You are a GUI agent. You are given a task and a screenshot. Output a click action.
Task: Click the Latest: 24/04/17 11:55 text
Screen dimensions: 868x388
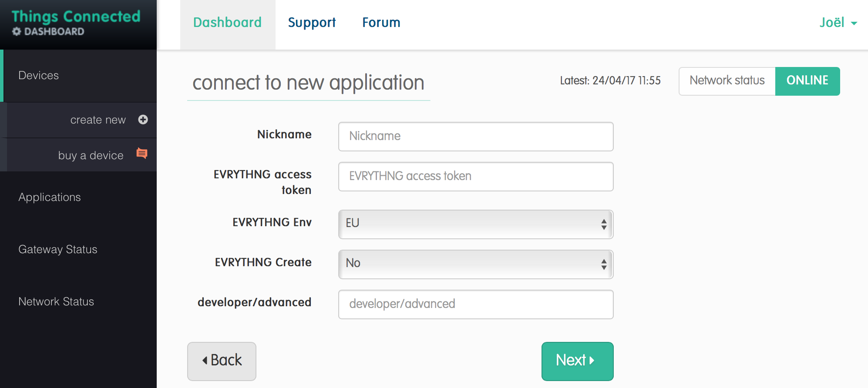point(610,80)
